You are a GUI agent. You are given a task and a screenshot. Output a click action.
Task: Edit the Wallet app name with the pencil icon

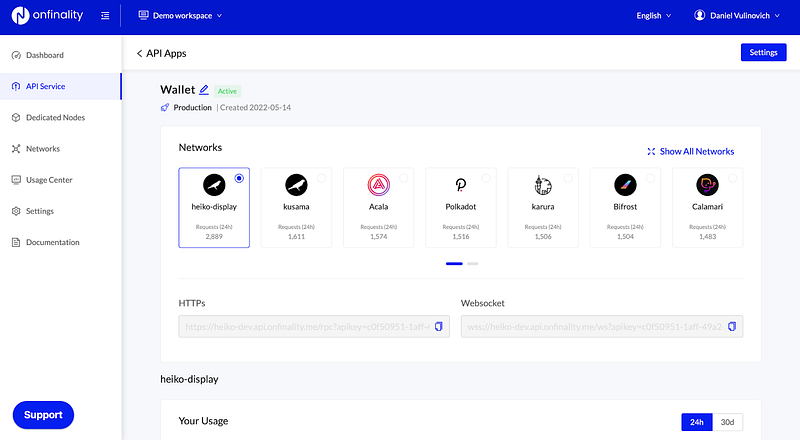tap(204, 90)
